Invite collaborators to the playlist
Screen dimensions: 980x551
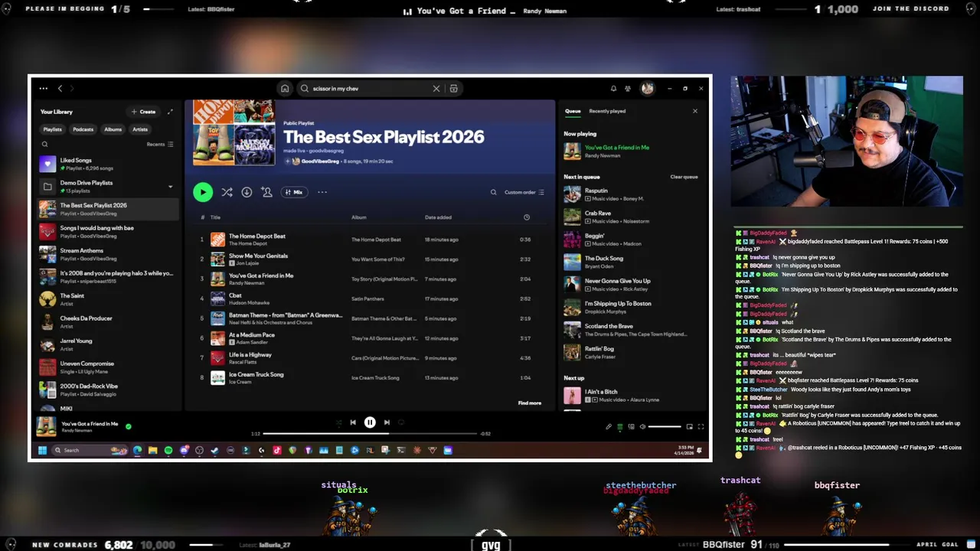tap(266, 192)
